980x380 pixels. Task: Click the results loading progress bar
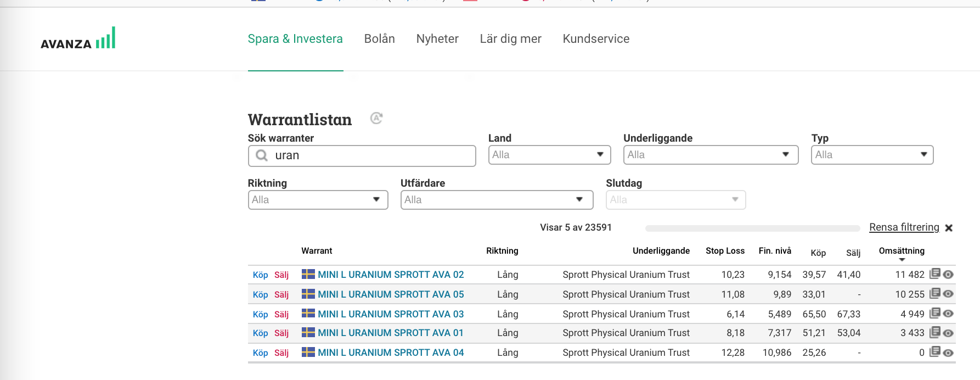pos(752,228)
